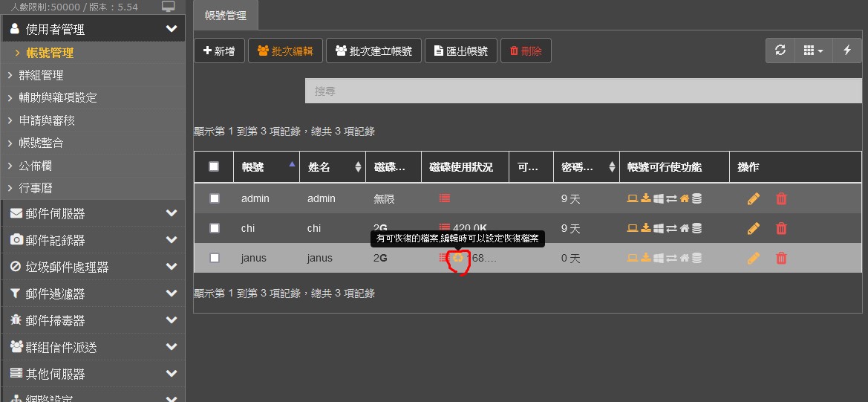The width and height of the screenshot is (868, 402).
Task: Click the recoverable files icon for janus
Action: 459,258
